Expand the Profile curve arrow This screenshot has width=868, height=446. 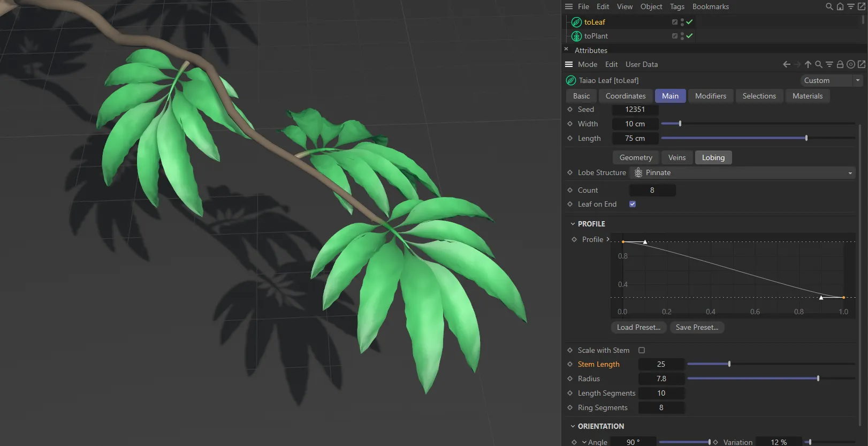608,239
